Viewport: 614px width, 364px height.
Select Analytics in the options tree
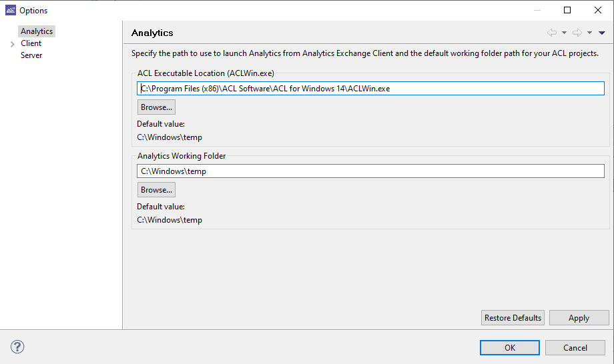[x=36, y=31]
